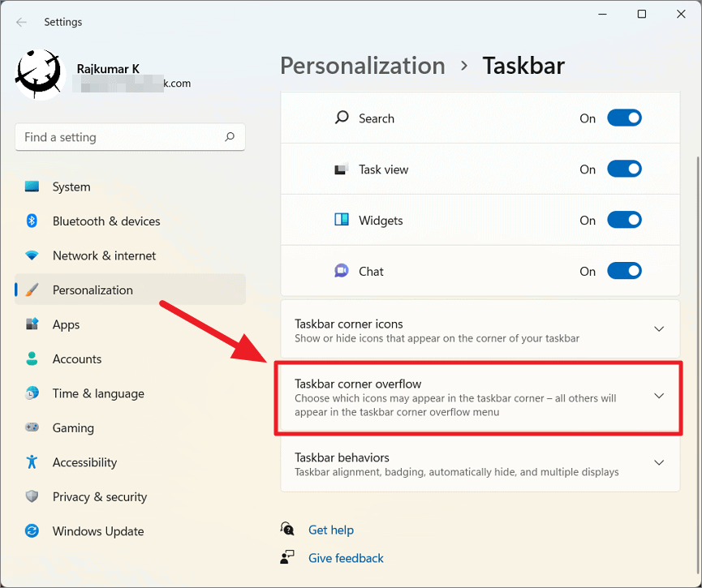Open Network & internet settings
The height and width of the screenshot is (588, 702).
(x=32, y=255)
